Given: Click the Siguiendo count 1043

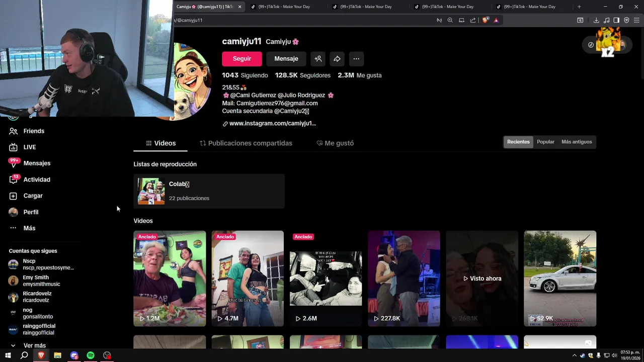Looking at the screenshot, I should [245, 75].
